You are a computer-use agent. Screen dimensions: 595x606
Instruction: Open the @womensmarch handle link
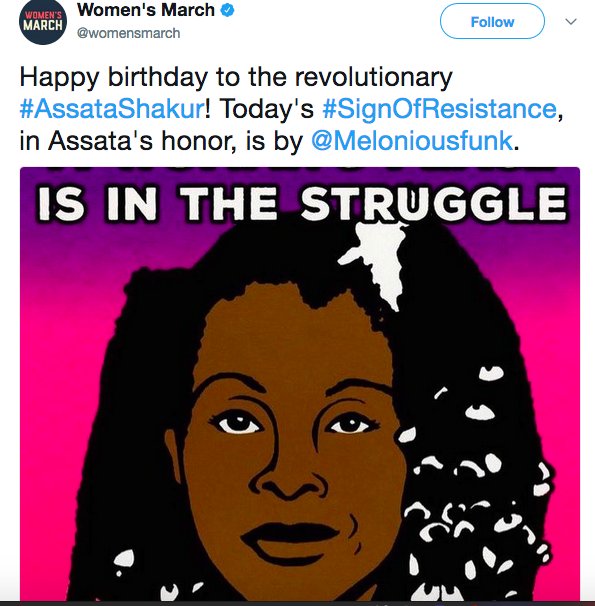129,33
